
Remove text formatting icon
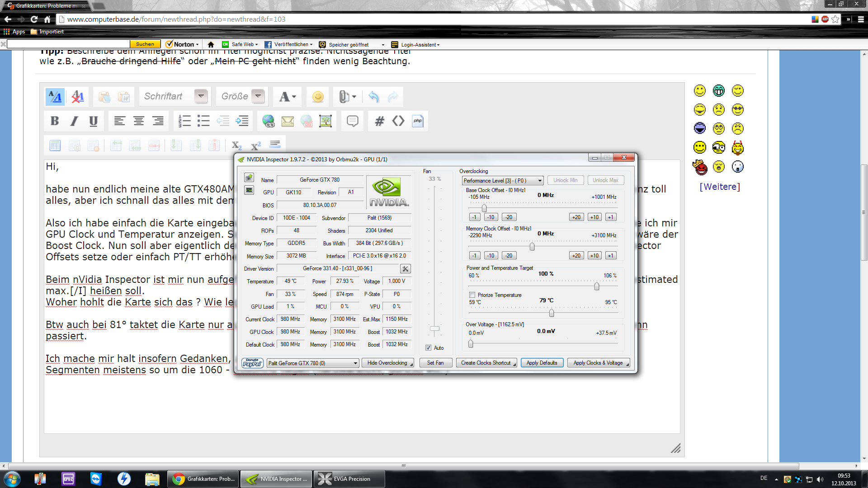[x=78, y=96]
